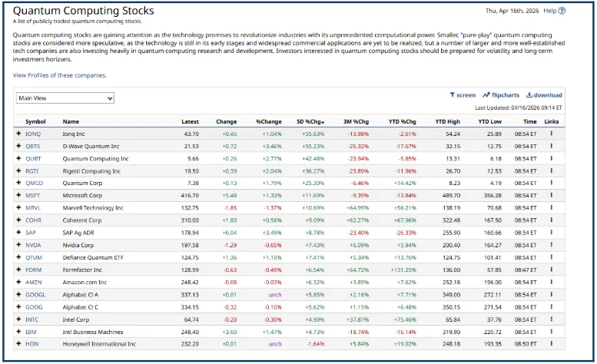Open the AMZN symbol link
Image resolution: width=597 pixels, height=364 pixels.
tap(34, 283)
